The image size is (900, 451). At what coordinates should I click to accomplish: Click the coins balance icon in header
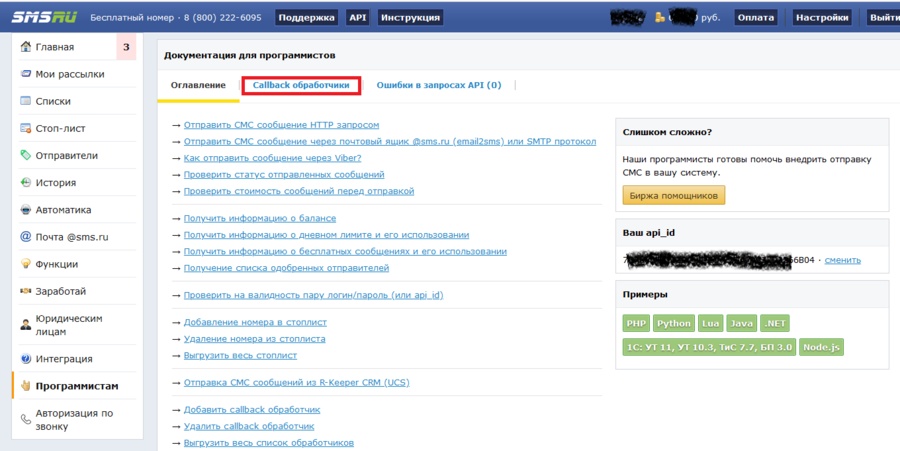coord(660,17)
